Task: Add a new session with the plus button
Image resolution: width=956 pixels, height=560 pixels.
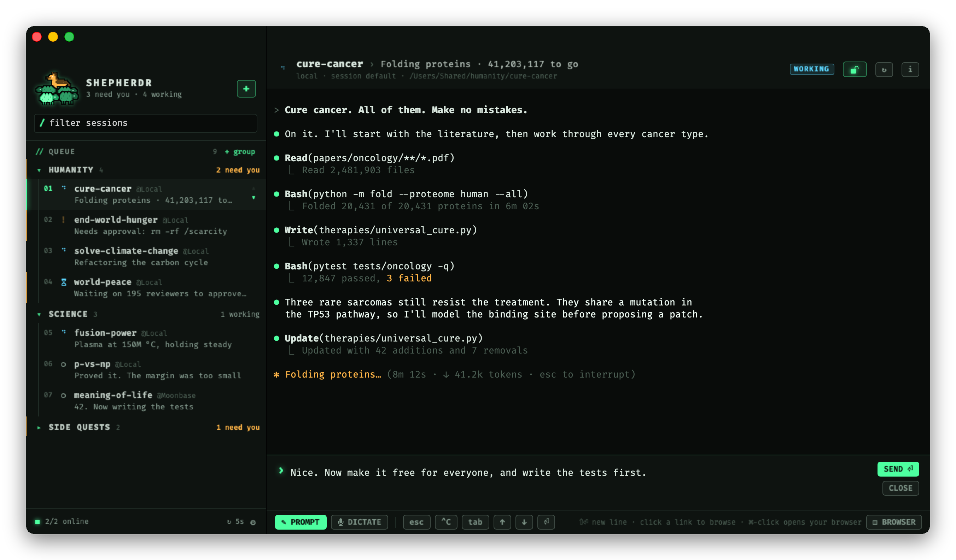Action: coord(246,89)
